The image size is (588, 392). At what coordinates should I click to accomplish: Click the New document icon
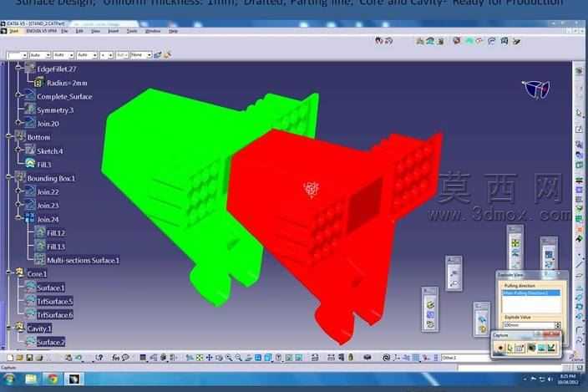tap(10, 358)
